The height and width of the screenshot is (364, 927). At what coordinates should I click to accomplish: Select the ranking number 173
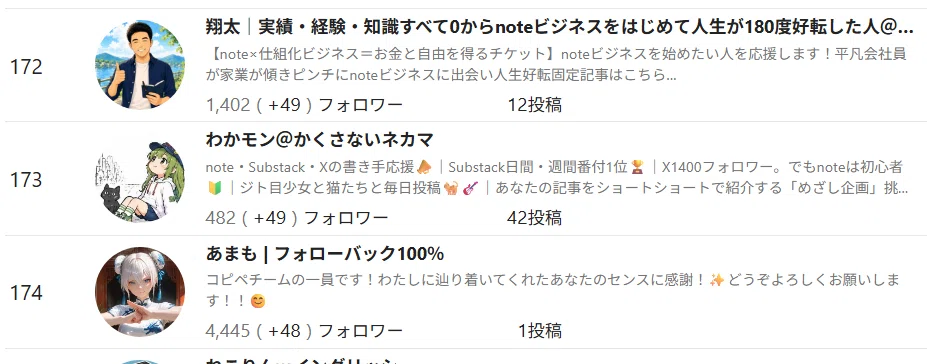tap(27, 180)
